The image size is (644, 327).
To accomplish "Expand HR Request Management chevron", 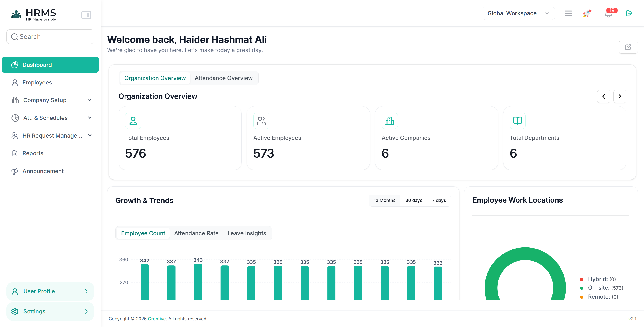I will pos(90,135).
